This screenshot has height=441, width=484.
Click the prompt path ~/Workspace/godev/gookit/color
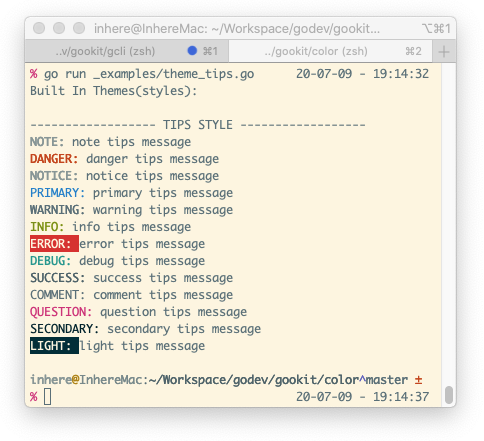point(254,380)
